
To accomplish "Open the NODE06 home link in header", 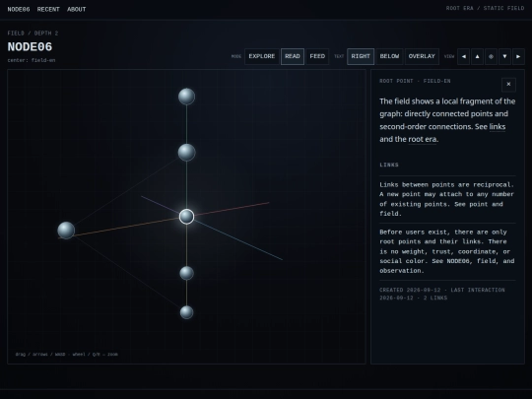I will coord(19,10).
